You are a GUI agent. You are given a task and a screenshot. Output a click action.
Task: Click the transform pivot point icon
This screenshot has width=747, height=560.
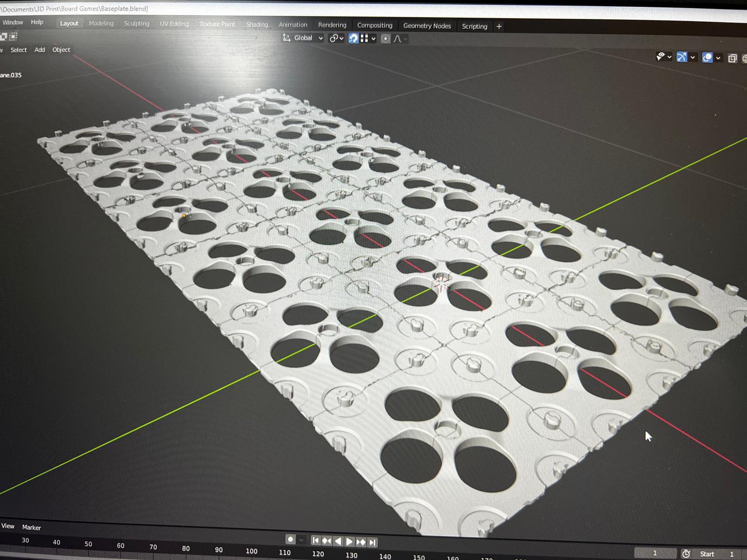tap(334, 38)
